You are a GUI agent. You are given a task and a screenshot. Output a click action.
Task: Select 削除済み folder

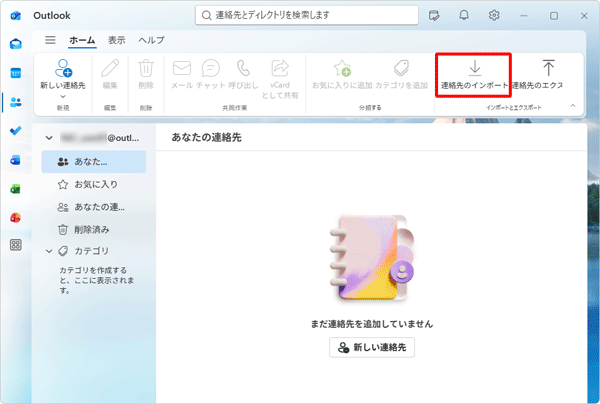[x=94, y=230]
